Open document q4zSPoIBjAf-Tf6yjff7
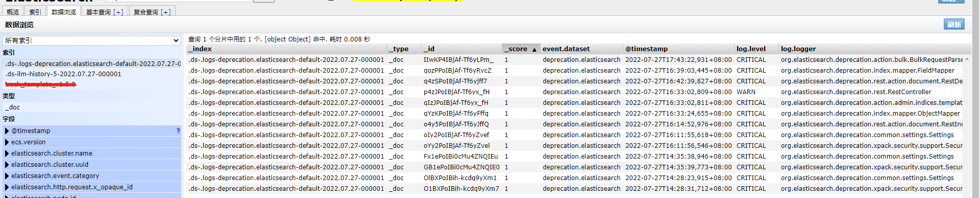 click(455, 81)
